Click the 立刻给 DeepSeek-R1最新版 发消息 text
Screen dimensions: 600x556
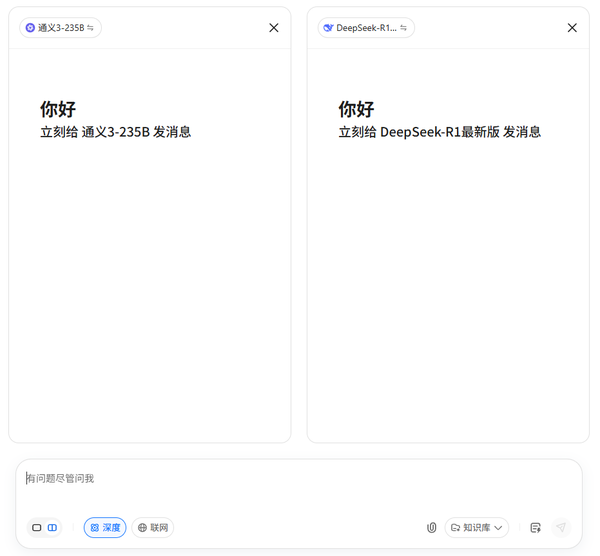pos(439,132)
